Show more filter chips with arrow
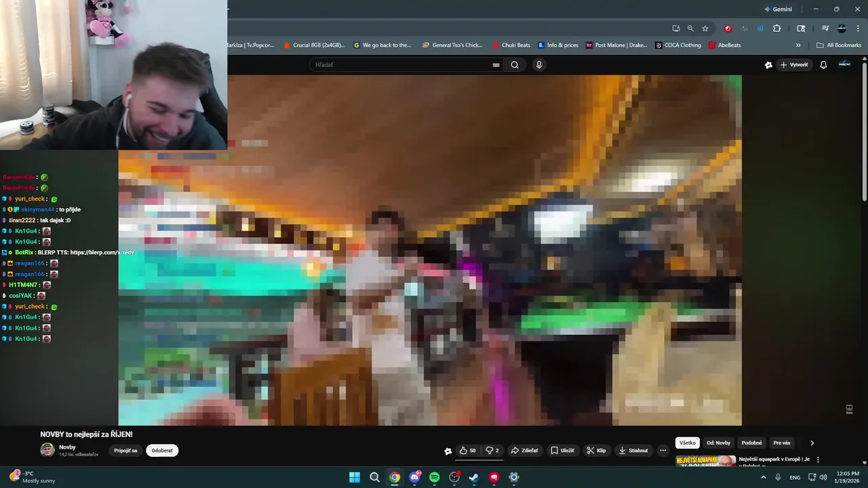 (x=812, y=443)
